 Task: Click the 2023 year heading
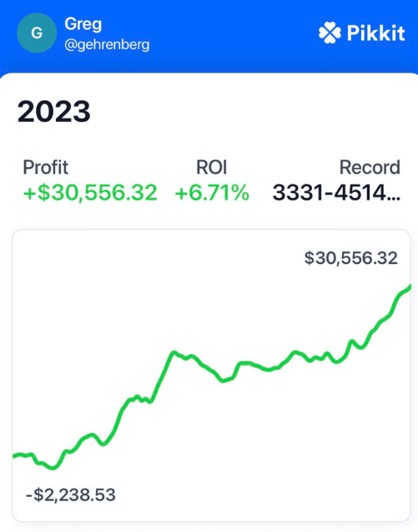[x=54, y=111]
